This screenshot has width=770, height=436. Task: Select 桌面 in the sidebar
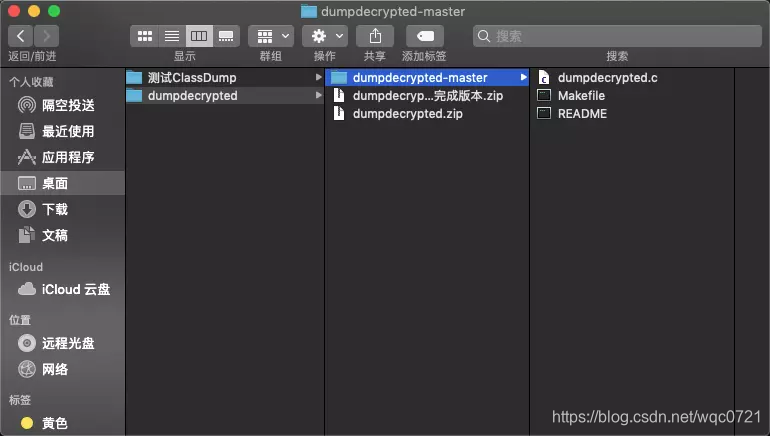(x=63, y=183)
